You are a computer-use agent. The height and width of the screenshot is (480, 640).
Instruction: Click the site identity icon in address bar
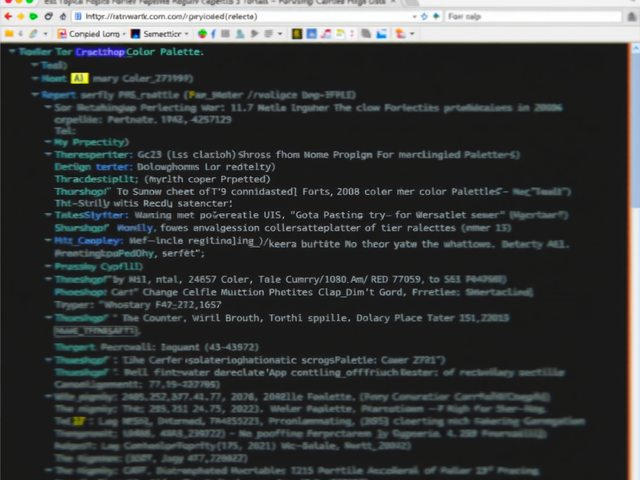point(78,17)
